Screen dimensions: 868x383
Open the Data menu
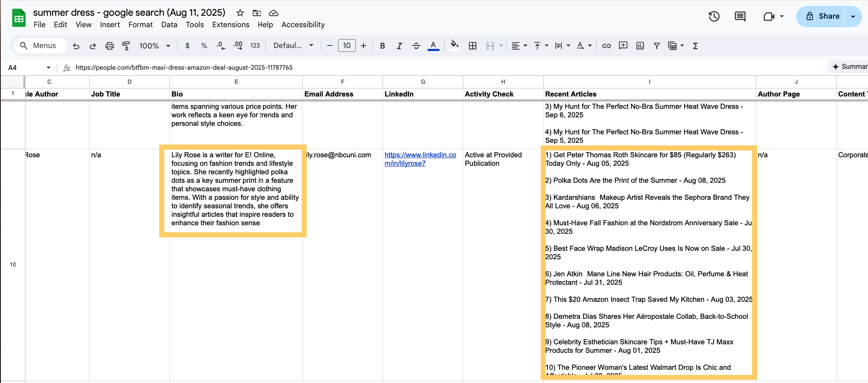(x=169, y=25)
